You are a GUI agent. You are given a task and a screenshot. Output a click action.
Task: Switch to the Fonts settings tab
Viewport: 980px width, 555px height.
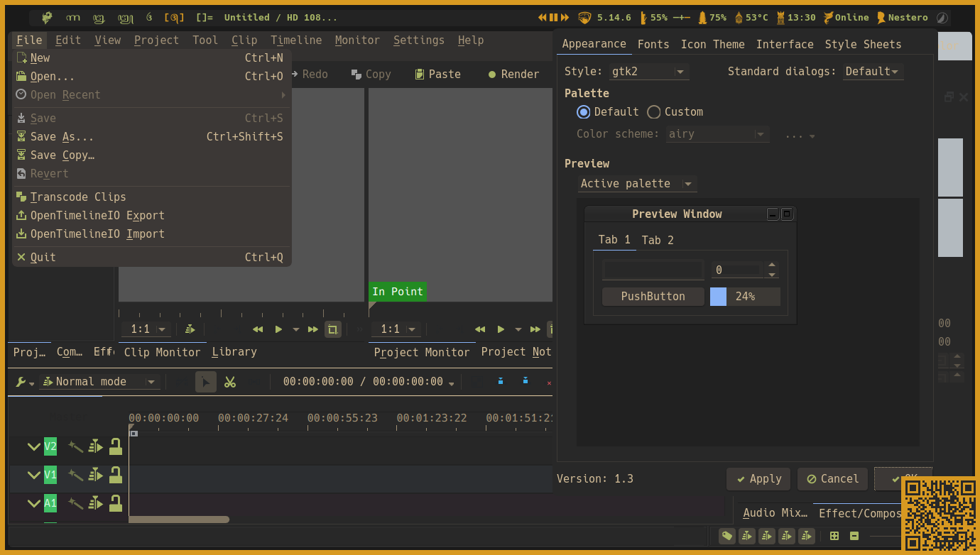tap(653, 44)
